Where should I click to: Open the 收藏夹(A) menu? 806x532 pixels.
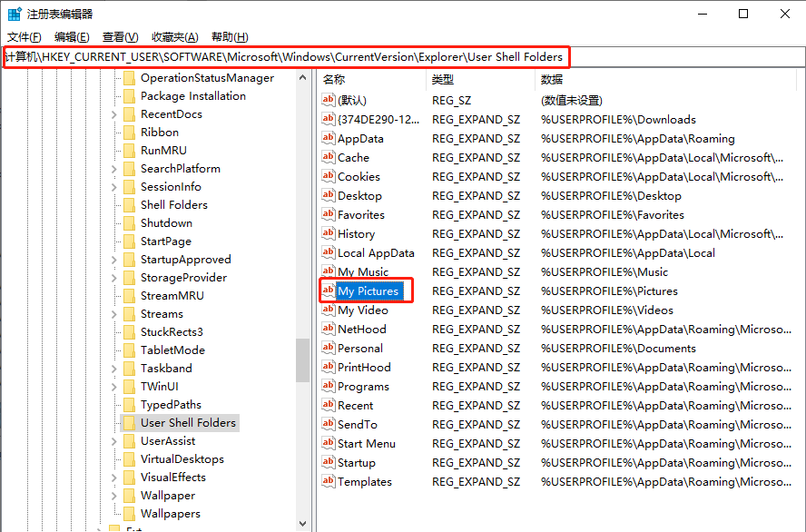pyautogui.click(x=175, y=37)
